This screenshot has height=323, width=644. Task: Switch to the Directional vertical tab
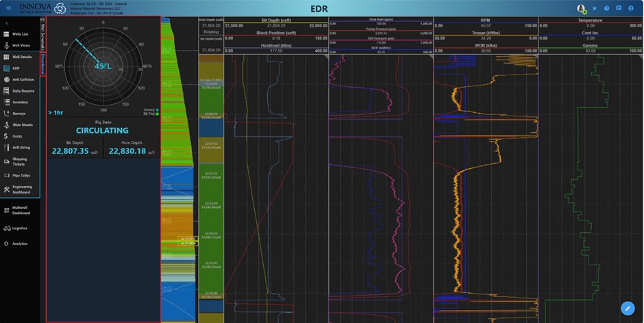click(x=43, y=65)
